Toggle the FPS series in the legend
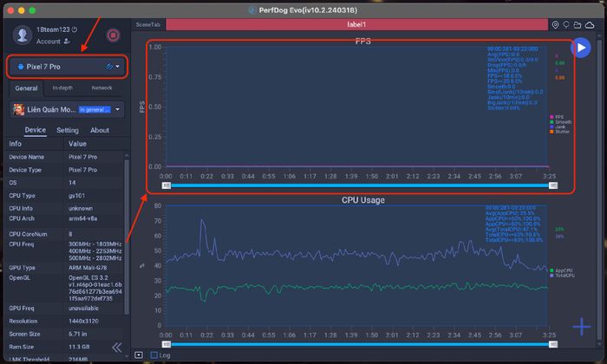The width and height of the screenshot is (607, 364). point(557,117)
